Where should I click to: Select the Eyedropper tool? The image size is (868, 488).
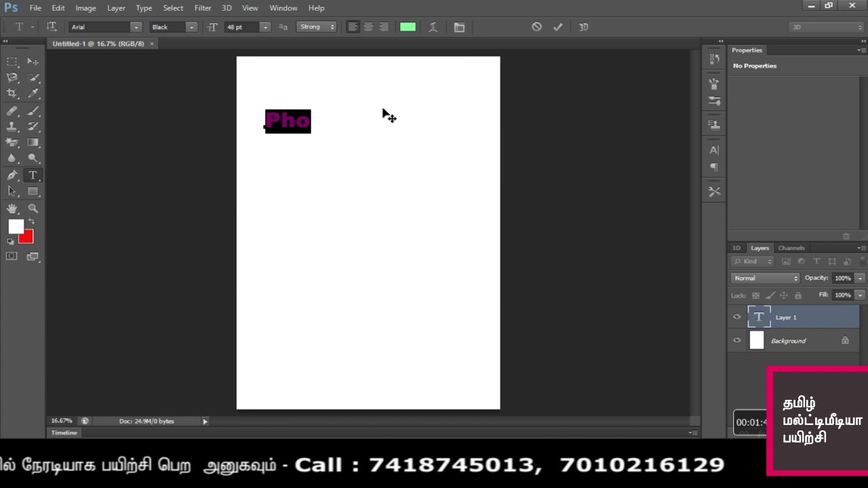[x=33, y=94]
